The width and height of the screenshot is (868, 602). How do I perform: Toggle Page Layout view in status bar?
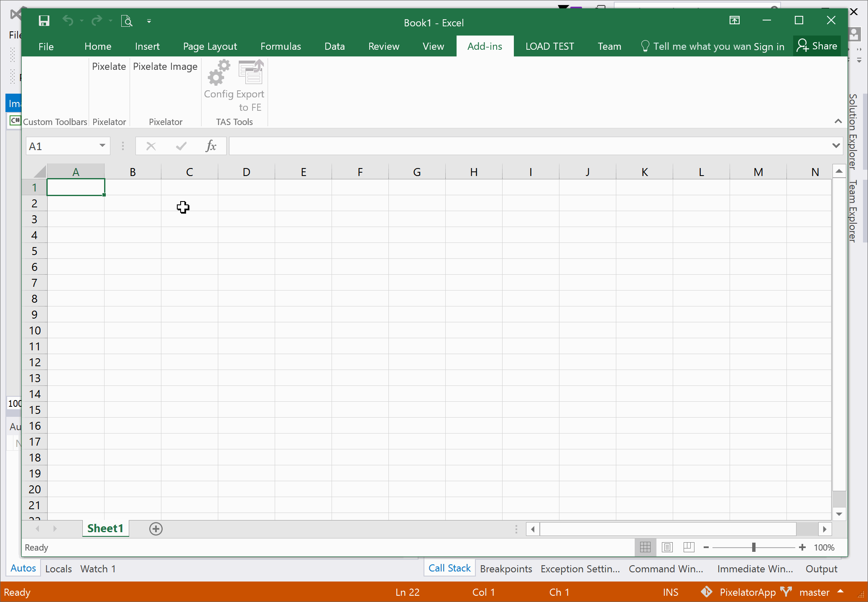(667, 547)
